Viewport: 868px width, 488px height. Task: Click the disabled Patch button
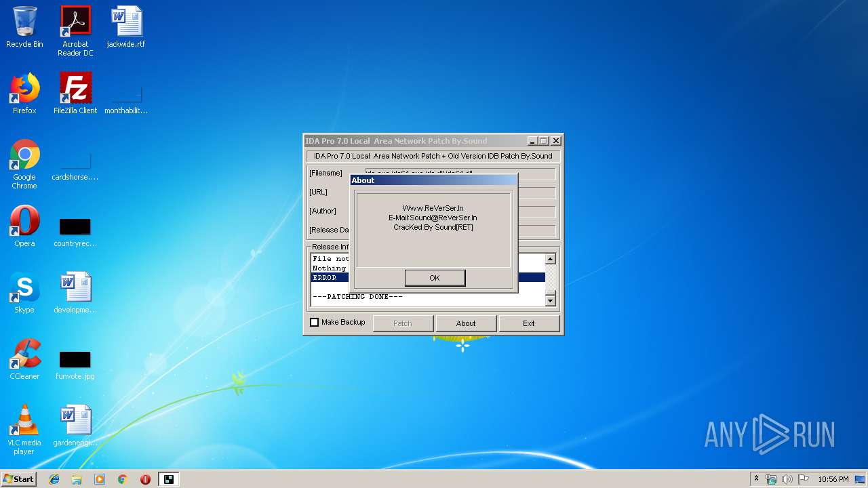point(403,323)
